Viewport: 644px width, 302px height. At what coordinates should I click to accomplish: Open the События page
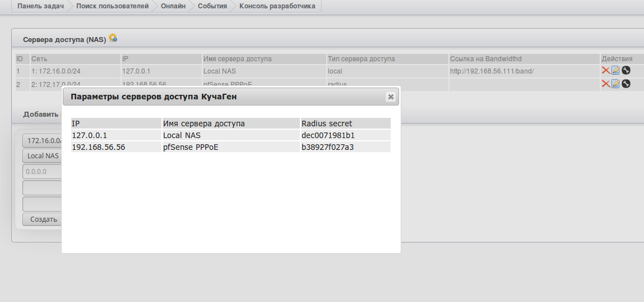coord(212,7)
